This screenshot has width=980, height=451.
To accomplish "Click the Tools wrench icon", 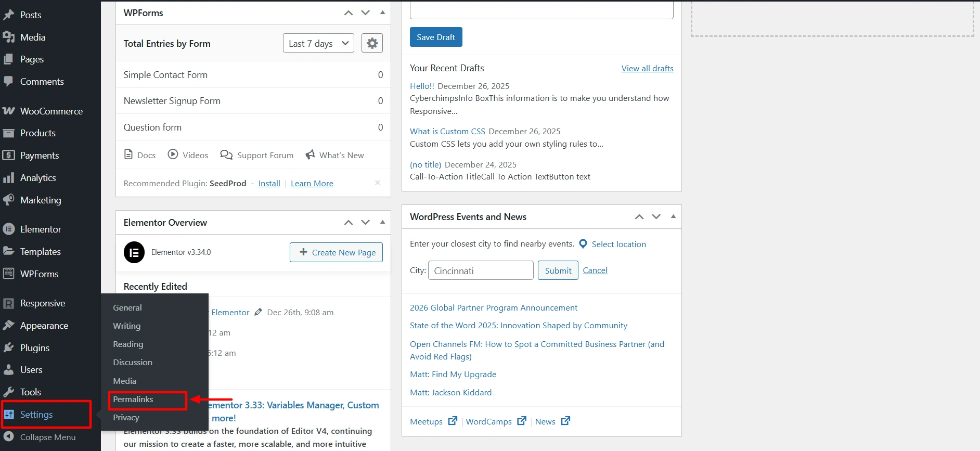I will coord(8,392).
